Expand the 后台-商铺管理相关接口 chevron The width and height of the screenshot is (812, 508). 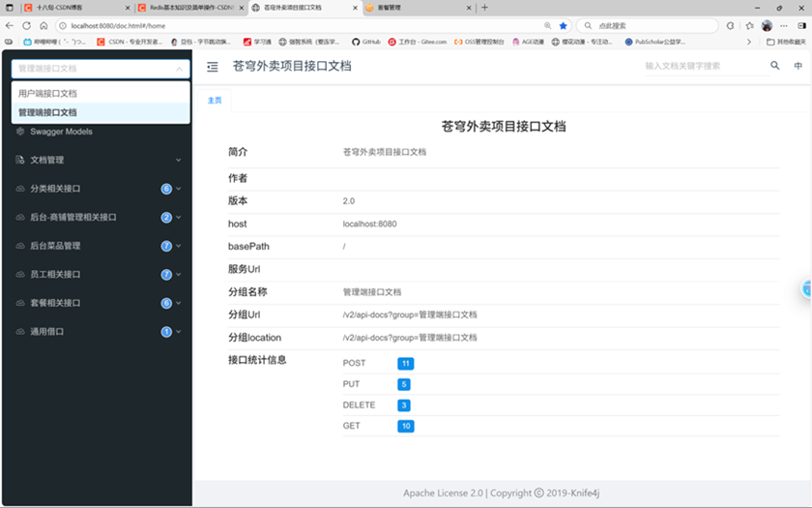point(179,217)
